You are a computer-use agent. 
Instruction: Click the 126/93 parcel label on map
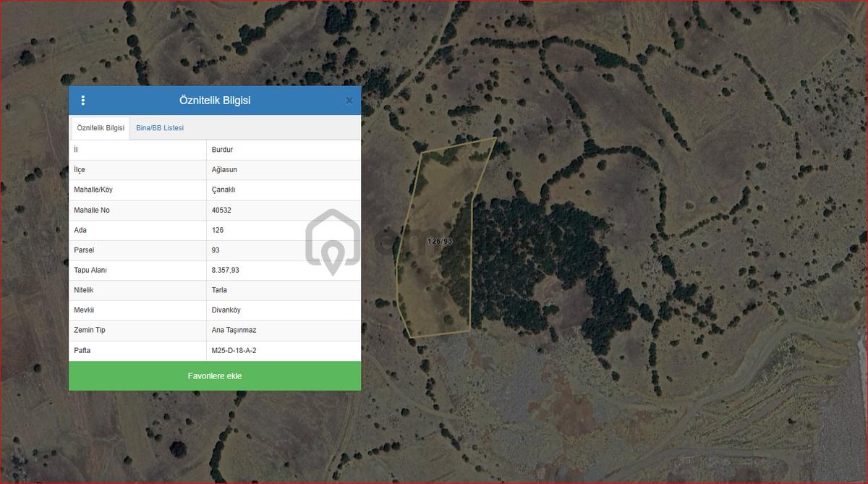(439, 242)
